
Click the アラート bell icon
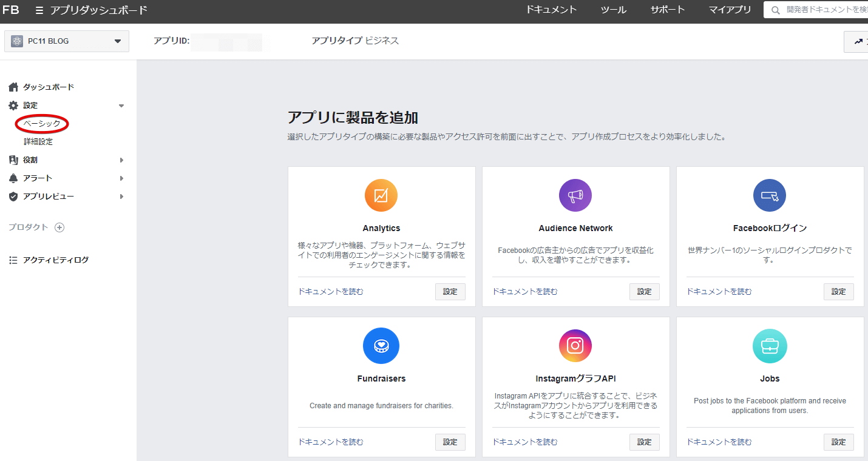pos(13,178)
